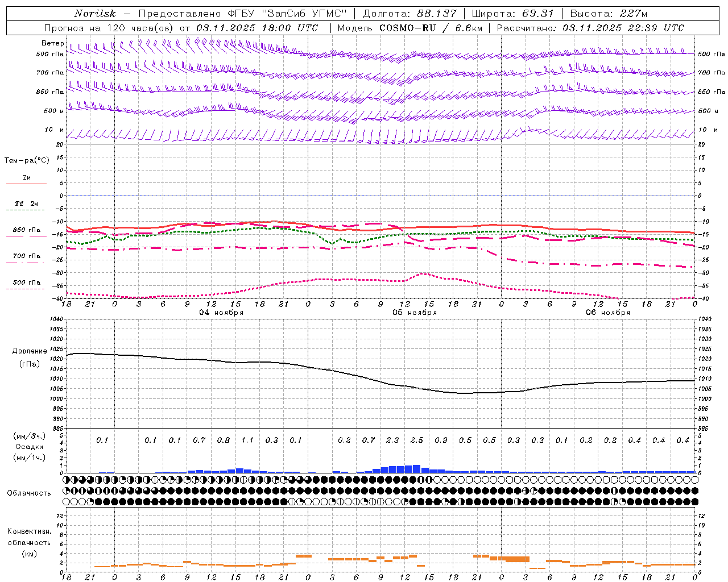This screenshot has height=582, width=728.
Task: Click the dotted pink line sample under '500 гПа' legend
Action: (26, 289)
